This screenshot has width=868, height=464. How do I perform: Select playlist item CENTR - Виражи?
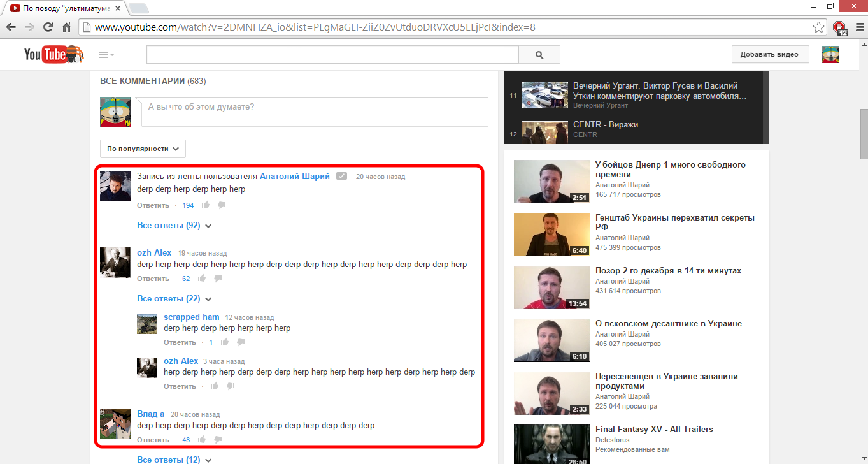pos(605,125)
